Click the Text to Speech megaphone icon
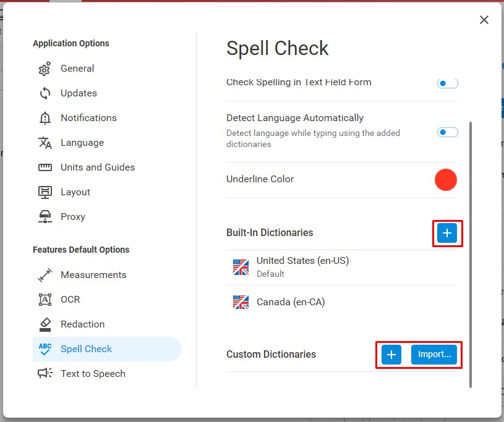The image size is (504, 422). point(45,374)
